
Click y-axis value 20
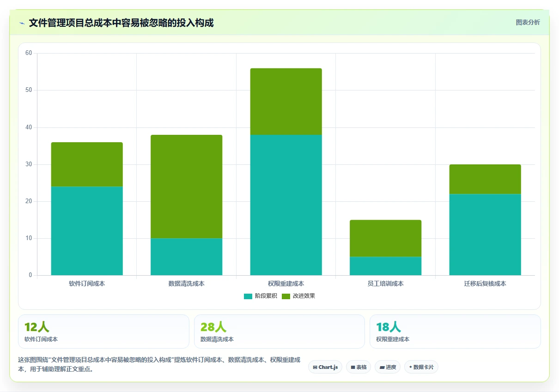click(29, 201)
